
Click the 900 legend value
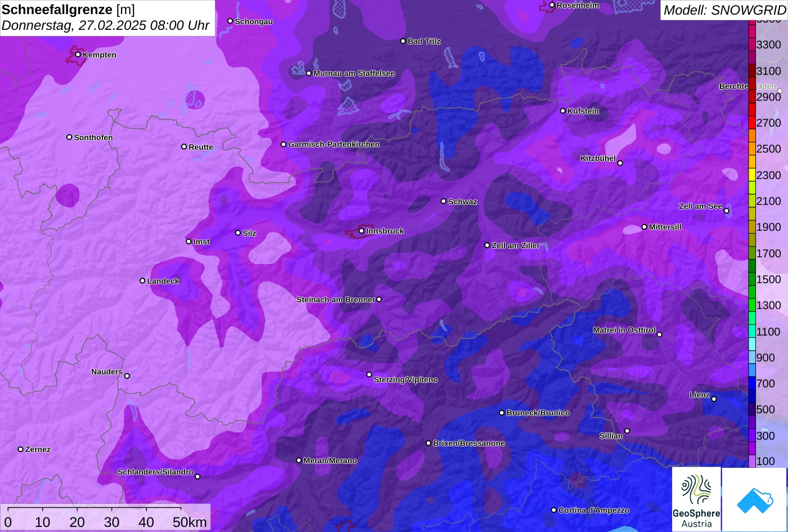(x=765, y=357)
